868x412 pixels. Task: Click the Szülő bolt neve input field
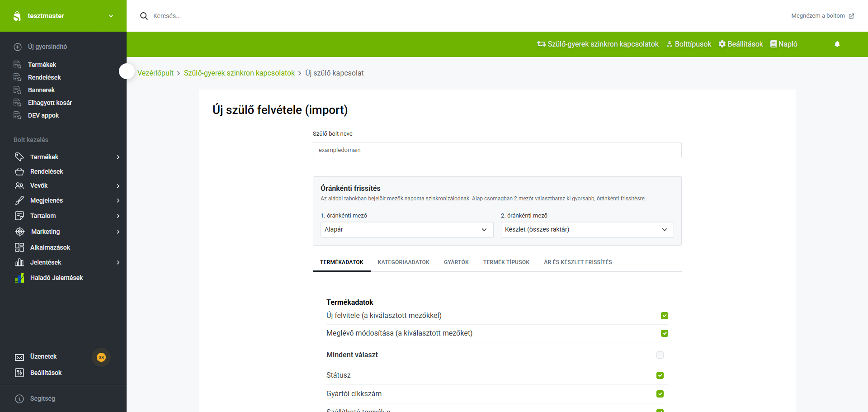pos(497,150)
